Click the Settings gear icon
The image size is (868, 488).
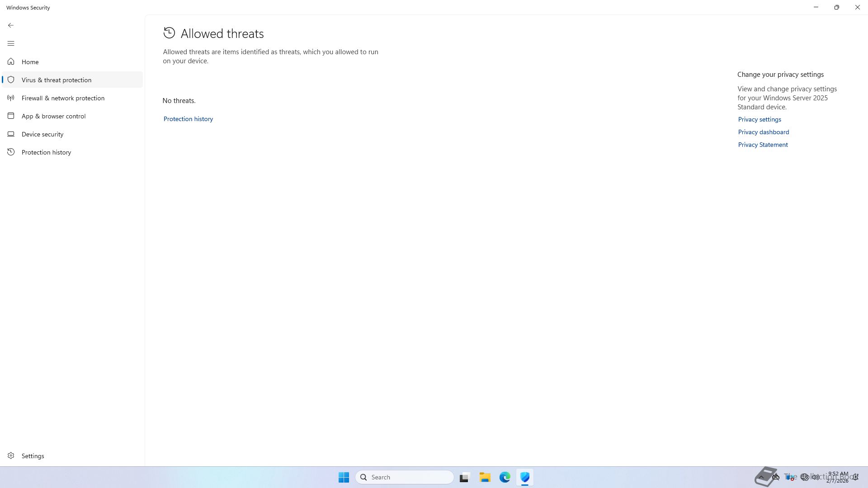[11, 455]
